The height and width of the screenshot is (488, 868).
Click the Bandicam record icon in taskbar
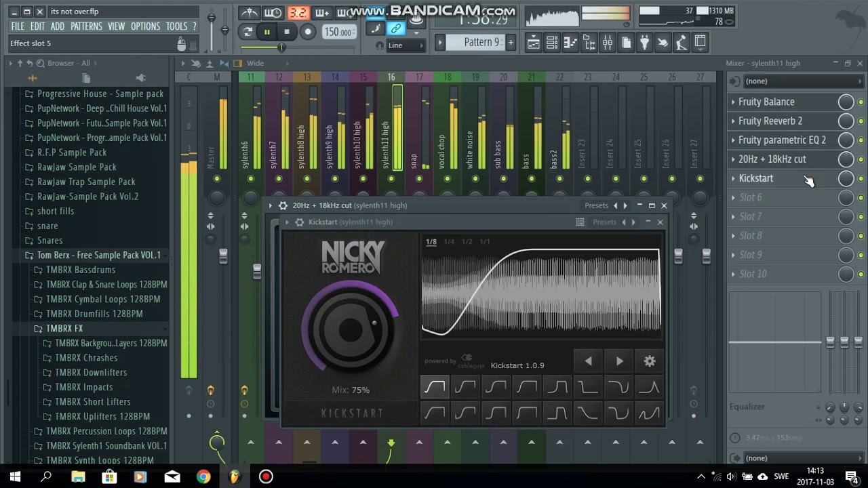coord(266,477)
